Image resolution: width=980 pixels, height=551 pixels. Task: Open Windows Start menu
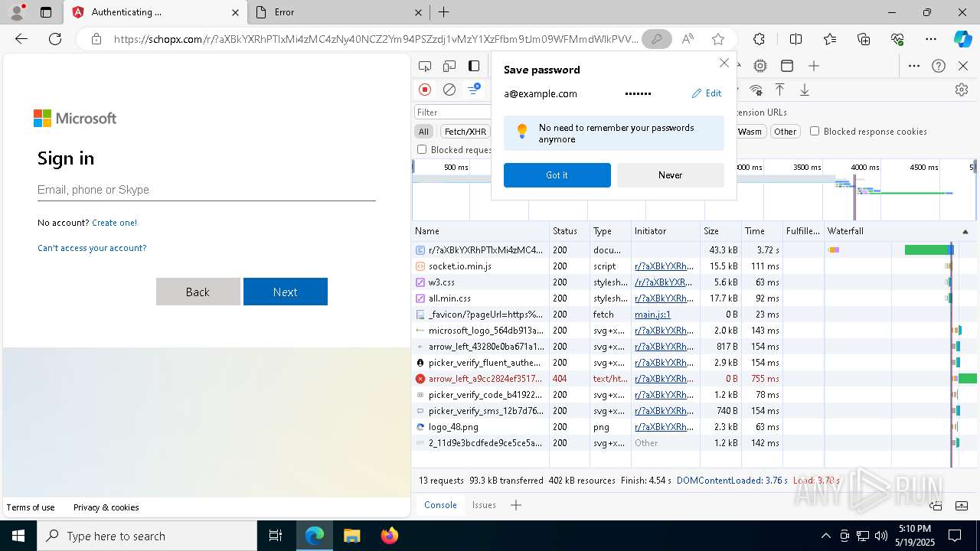[18, 536]
